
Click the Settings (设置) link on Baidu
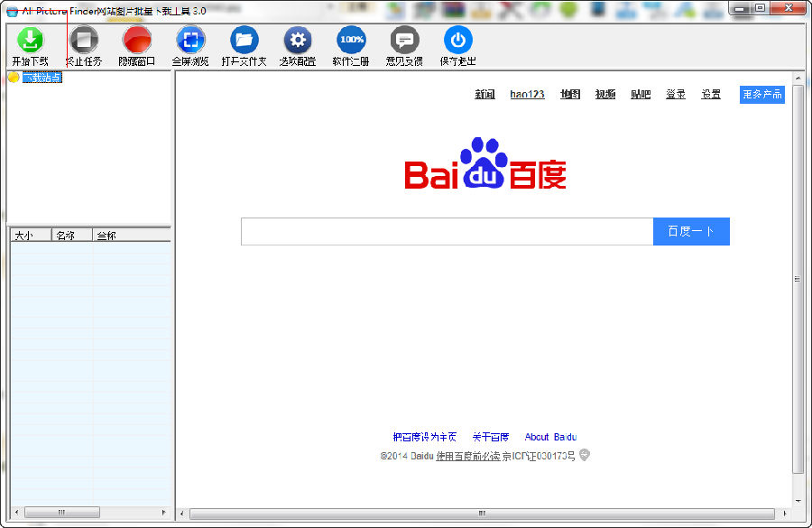[711, 94]
